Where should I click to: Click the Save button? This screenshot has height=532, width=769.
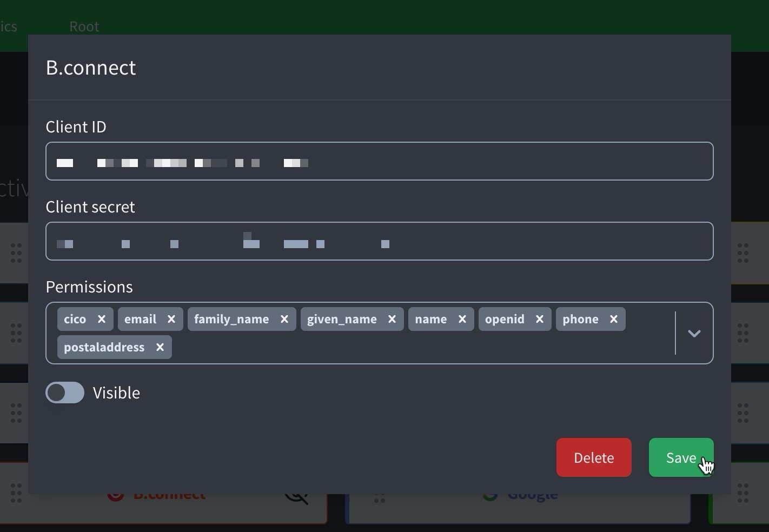(x=681, y=457)
